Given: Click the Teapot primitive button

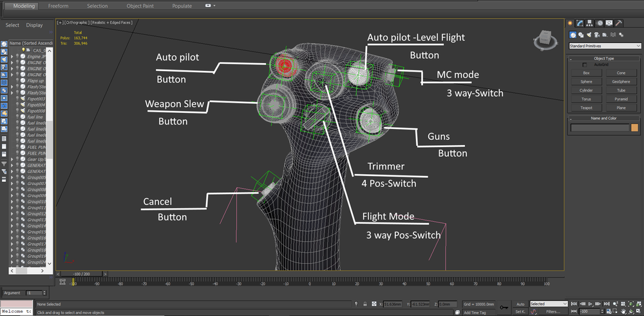Looking at the screenshot, I should pos(586,108).
